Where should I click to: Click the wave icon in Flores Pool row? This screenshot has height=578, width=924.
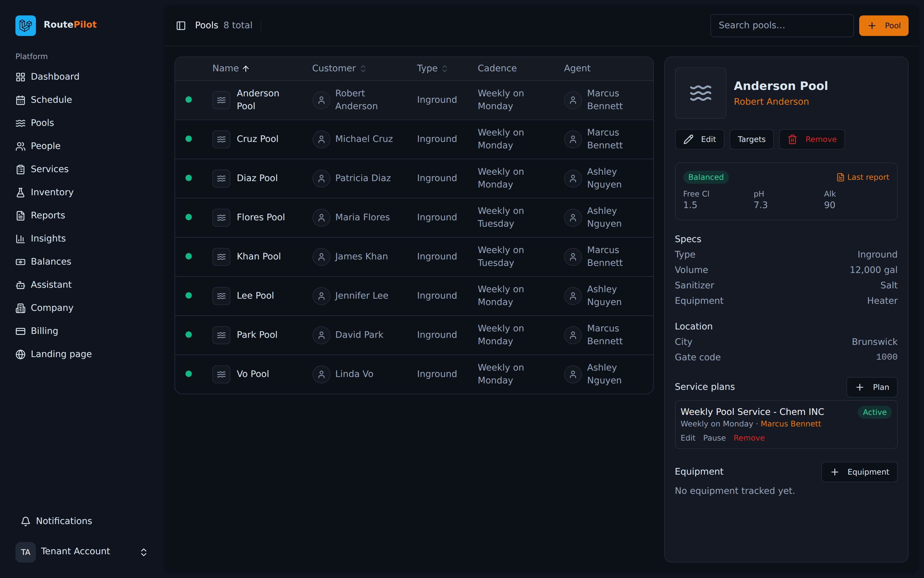click(x=221, y=217)
